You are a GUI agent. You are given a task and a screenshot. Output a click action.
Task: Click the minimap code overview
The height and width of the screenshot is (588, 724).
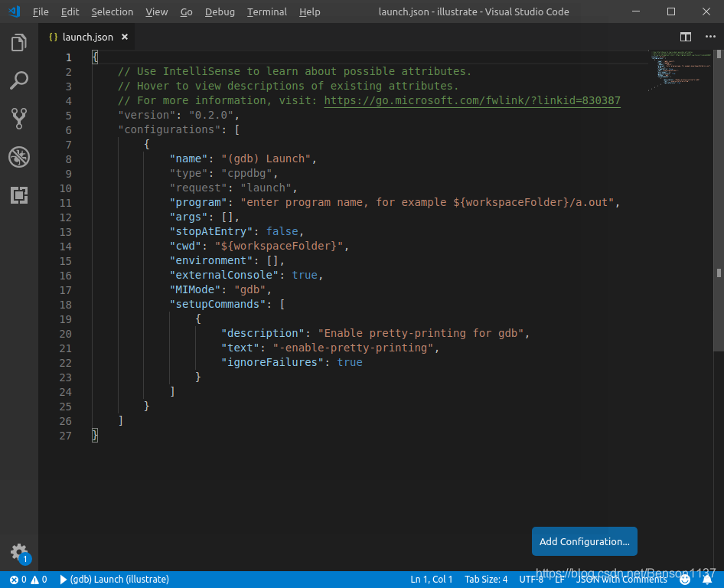[680, 69]
